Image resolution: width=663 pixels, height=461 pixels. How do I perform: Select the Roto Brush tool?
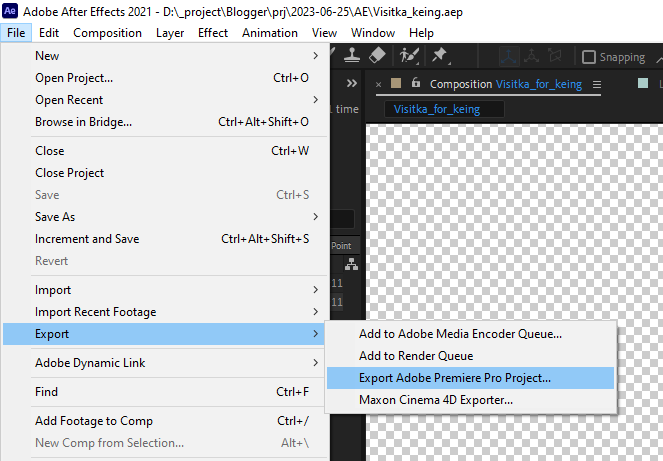click(x=409, y=56)
